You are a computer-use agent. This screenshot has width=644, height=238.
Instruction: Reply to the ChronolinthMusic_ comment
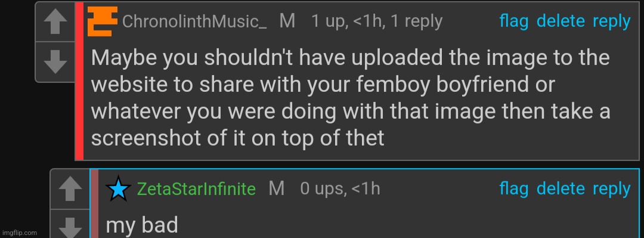pyautogui.click(x=612, y=22)
